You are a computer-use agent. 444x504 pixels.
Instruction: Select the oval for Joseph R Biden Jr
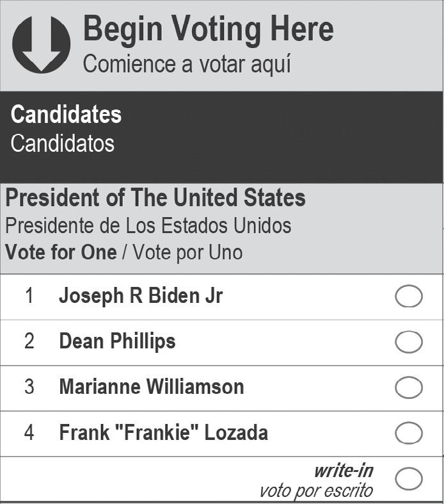click(409, 297)
